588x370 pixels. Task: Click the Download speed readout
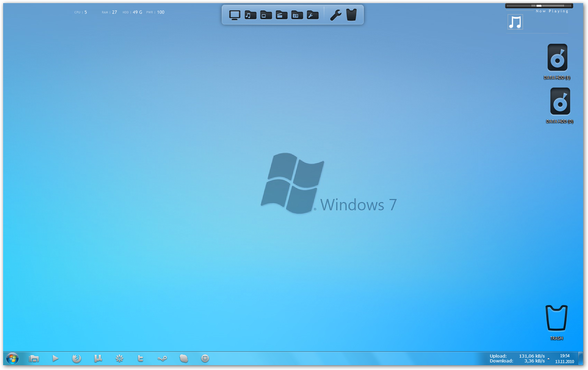click(x=517, y=361)
